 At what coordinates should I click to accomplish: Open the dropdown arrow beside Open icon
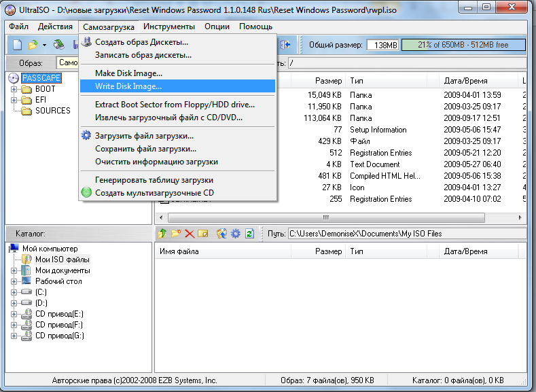tap(44, 45)
